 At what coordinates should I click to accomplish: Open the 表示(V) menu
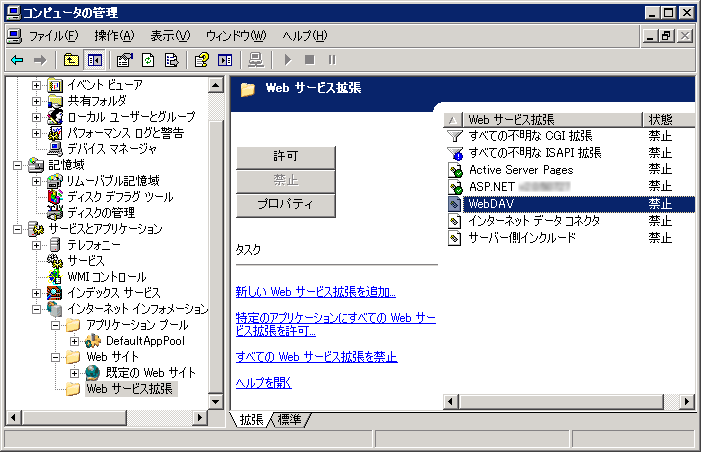pyautogui.click(x=170, y=36)
